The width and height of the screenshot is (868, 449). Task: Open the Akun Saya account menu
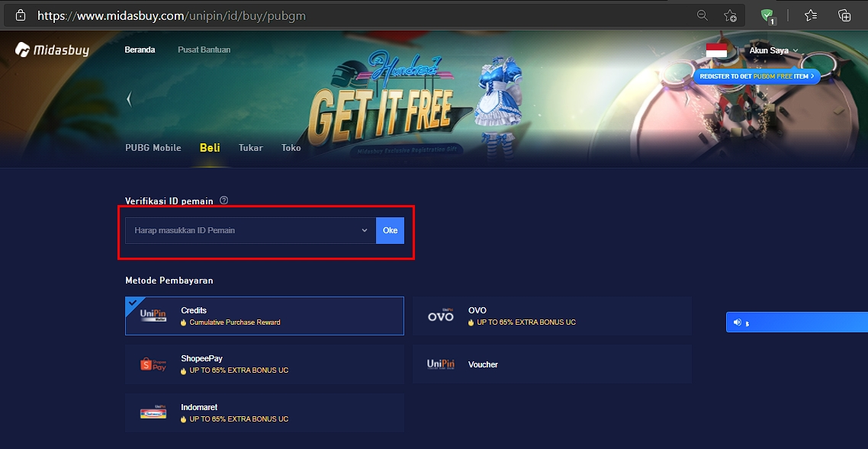(x=774, y=50)
